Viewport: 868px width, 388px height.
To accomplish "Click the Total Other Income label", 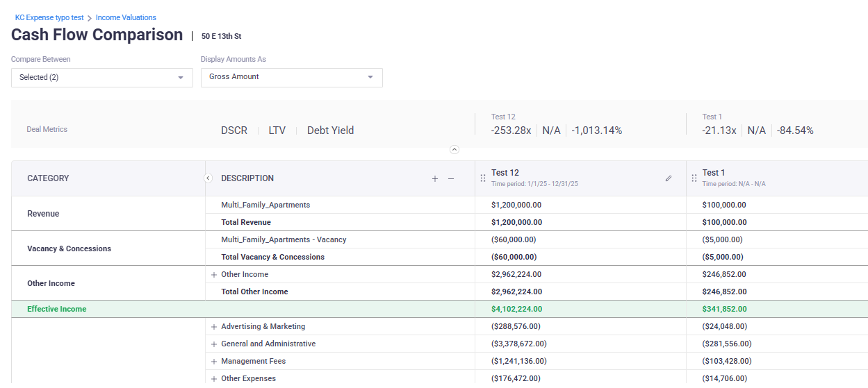I will [254, 292].
